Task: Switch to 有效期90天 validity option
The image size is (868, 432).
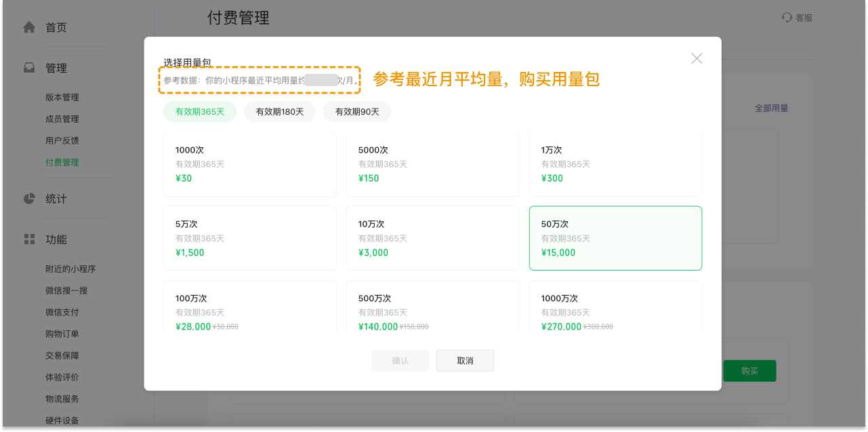Action: tap(357, 112)
